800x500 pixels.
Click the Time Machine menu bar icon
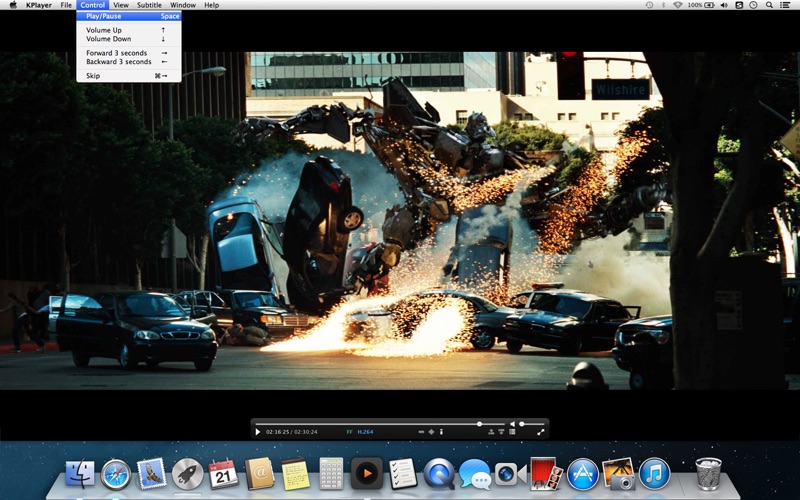click(x=649, y=5)
